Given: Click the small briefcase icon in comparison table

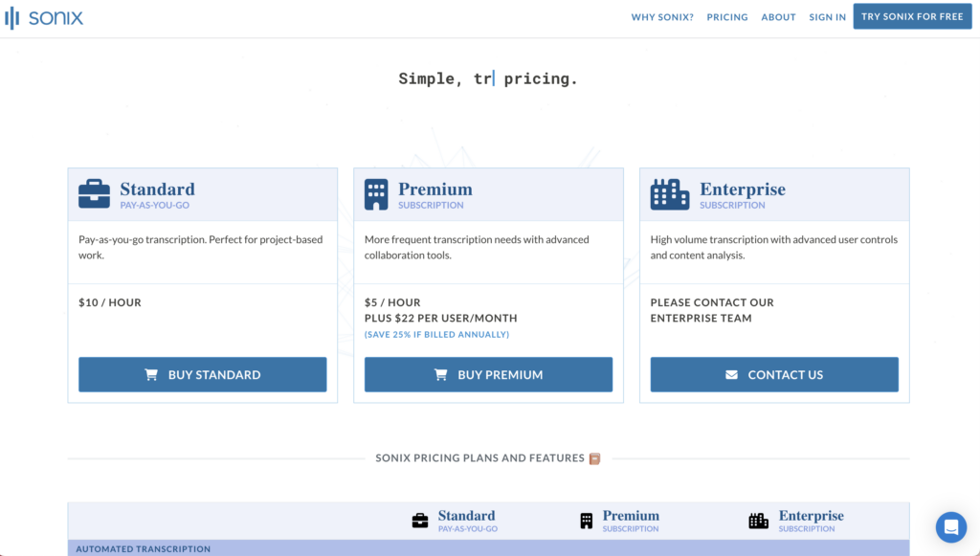Looking at the screenshot, I should [420, 521].
